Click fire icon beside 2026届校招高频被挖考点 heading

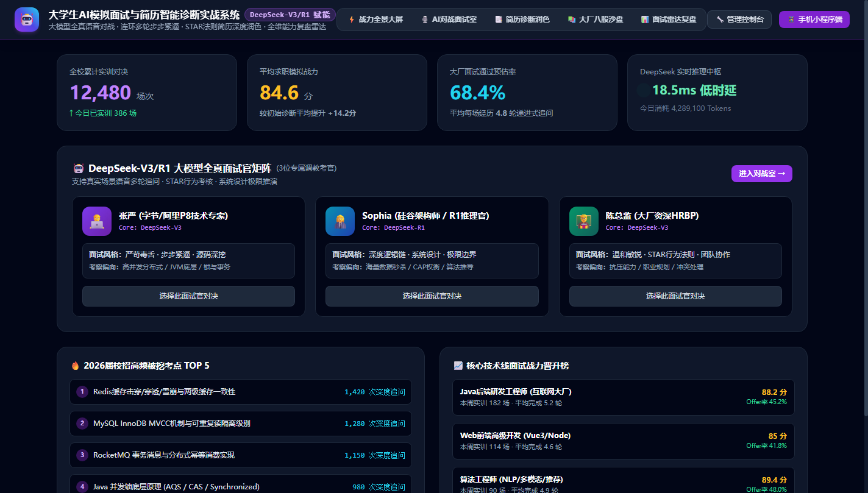pyautogui.click(x=75, y=366)
